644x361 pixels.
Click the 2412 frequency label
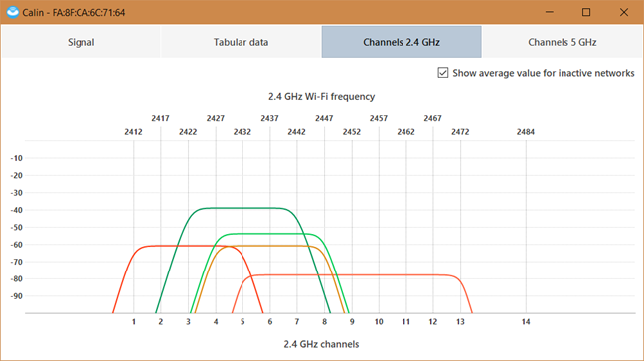[133, 132]
